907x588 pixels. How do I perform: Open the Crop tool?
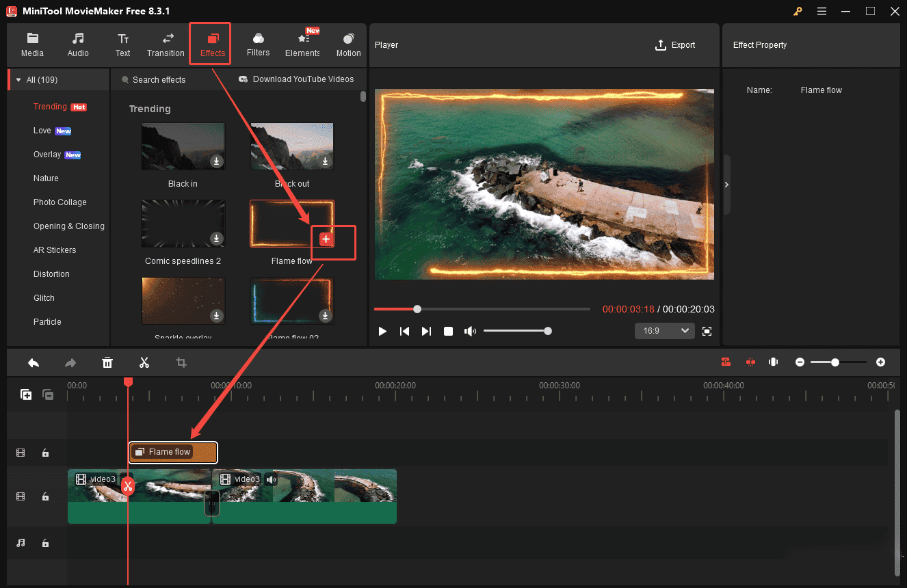coord(181,362)
